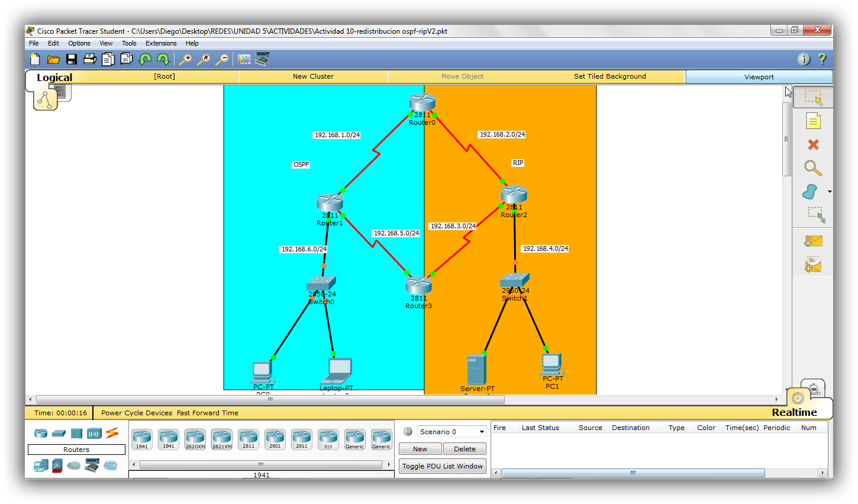
Task: Click New to create a scenario
Action: tap(420, 448)
